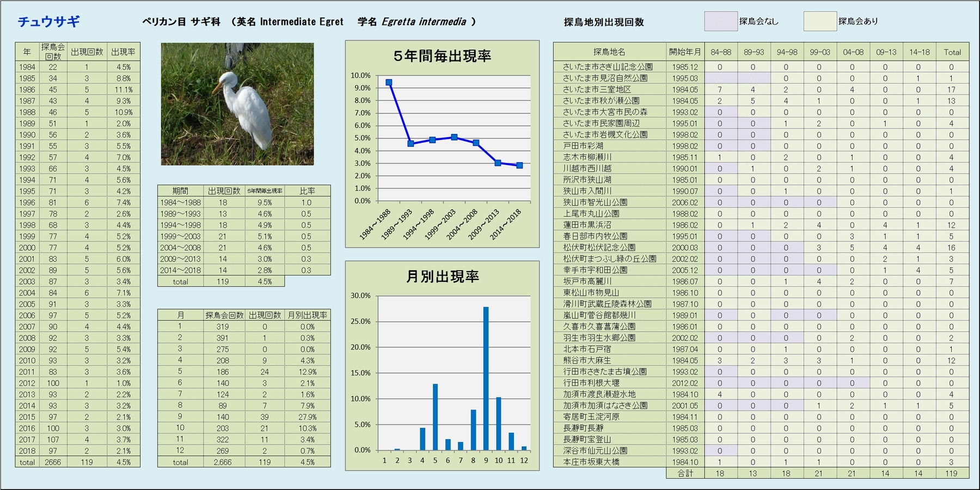Select year cell 1996 in yearly table
Screen dimensions: 980x490
point(27,203)
